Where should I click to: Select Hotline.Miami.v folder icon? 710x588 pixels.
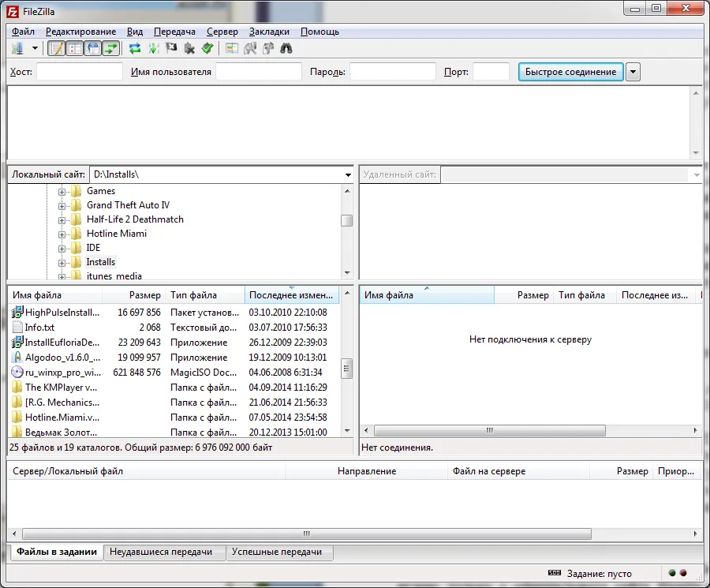pyautogui.click(x=17, y=417)
